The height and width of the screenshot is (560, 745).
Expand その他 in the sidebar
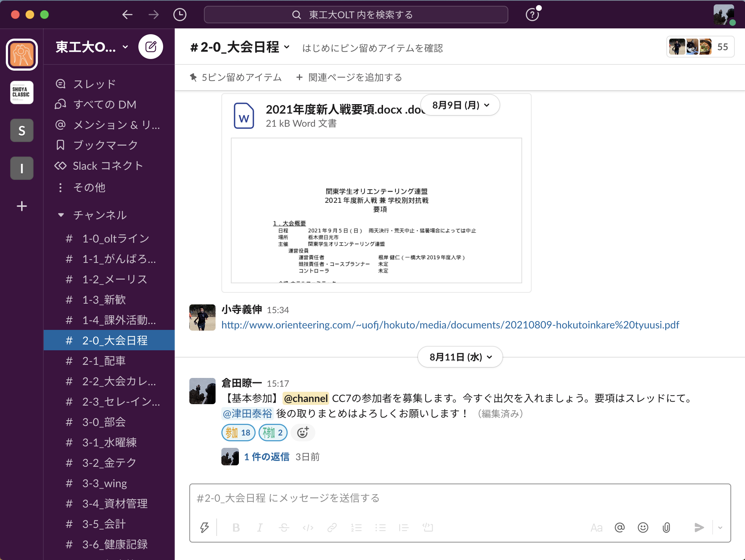coord(109,187)
